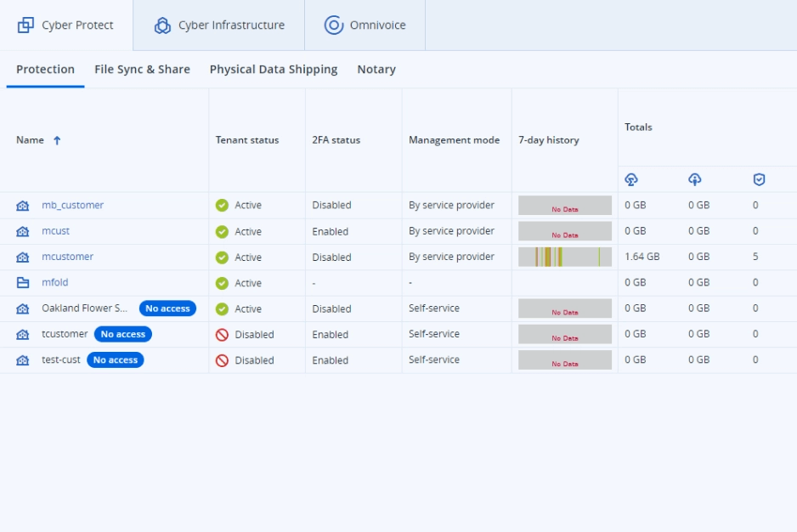The image size is (797, 532).
Task: Go to the Notary tab
Action: coord(376,70)
